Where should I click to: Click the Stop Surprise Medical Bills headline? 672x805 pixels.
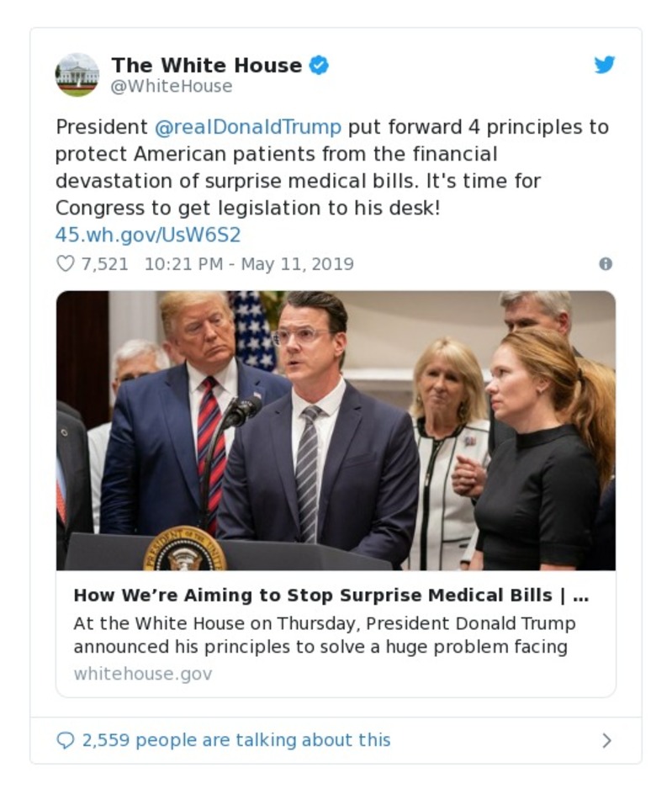click(331, 596)
